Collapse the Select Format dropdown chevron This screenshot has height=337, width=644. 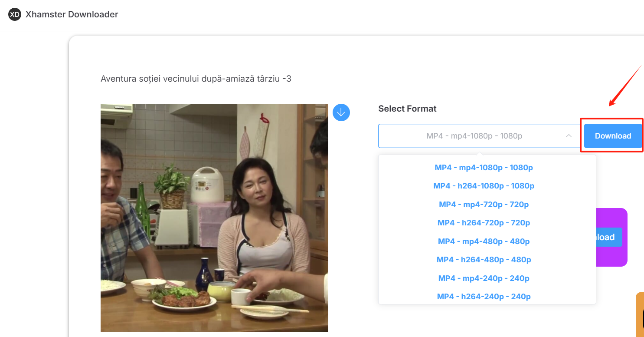[x=569, y=136]
